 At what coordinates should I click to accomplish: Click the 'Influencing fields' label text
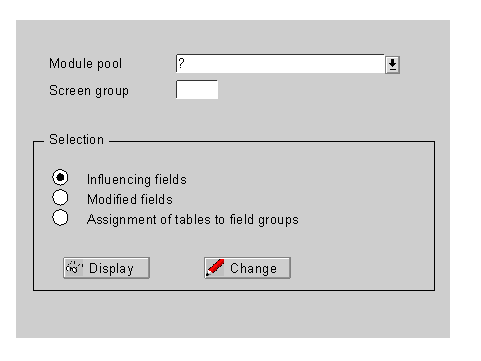click(x=137, y=179)
